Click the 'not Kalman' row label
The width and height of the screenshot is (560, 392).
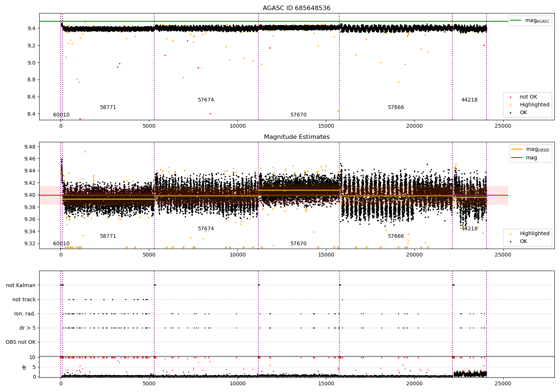point(21,285)
